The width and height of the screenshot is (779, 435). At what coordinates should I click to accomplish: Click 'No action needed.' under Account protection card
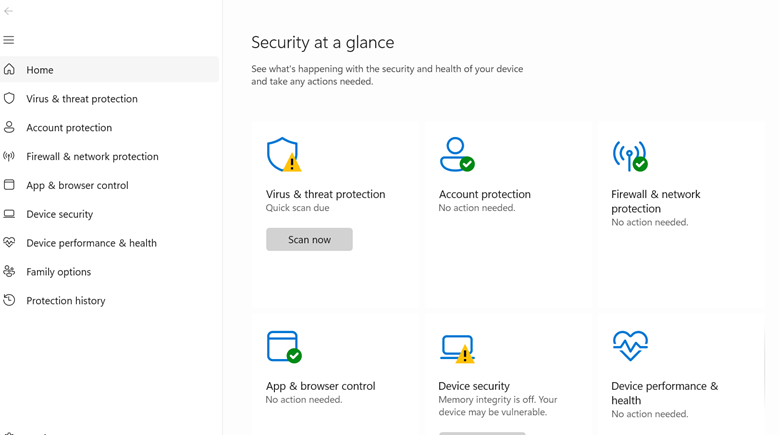click(476, 208)
